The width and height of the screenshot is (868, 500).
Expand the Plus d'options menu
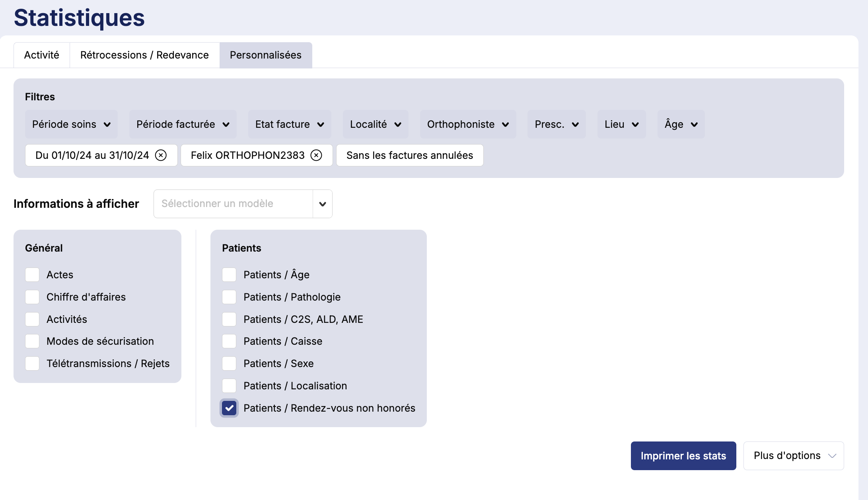coord(793,456)
